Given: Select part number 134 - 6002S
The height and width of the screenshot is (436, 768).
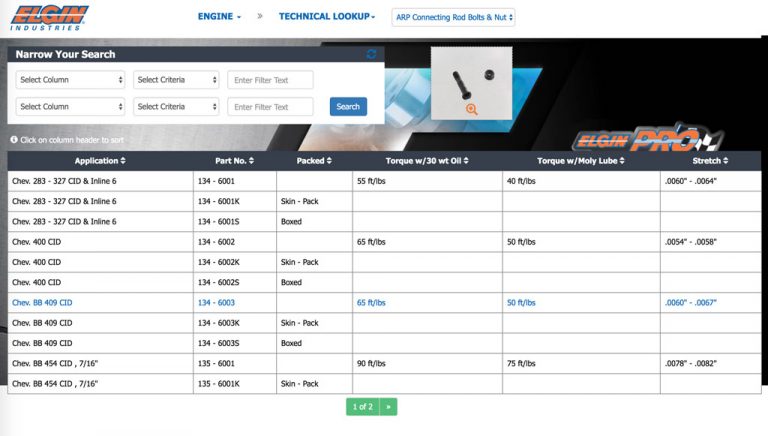Looking at the screenshot, I should pyautogui.click(x=218, y=282).
